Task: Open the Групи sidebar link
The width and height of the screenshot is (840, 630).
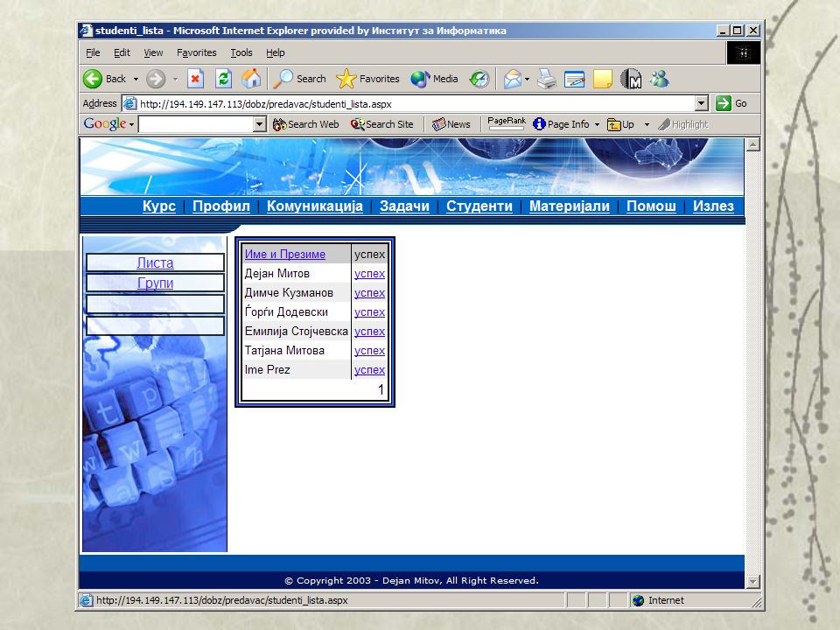Action: [156, 283]
